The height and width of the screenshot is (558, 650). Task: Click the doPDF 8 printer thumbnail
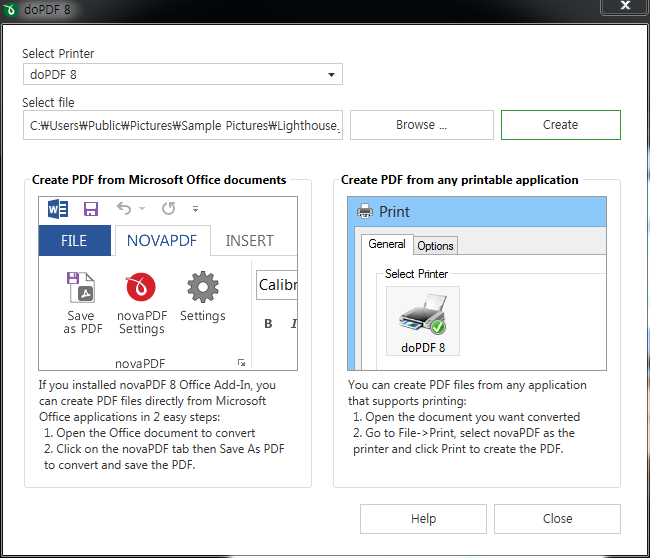423,321
